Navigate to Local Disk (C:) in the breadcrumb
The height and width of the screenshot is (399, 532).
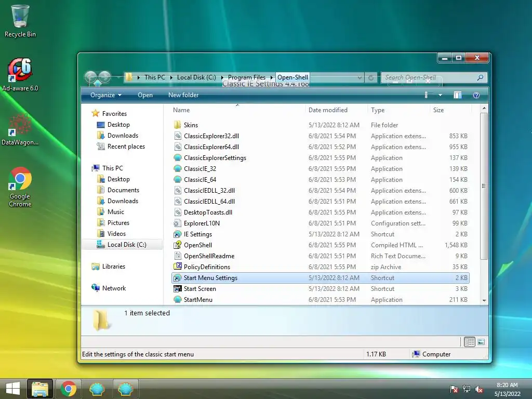click(x=196, y=77)
